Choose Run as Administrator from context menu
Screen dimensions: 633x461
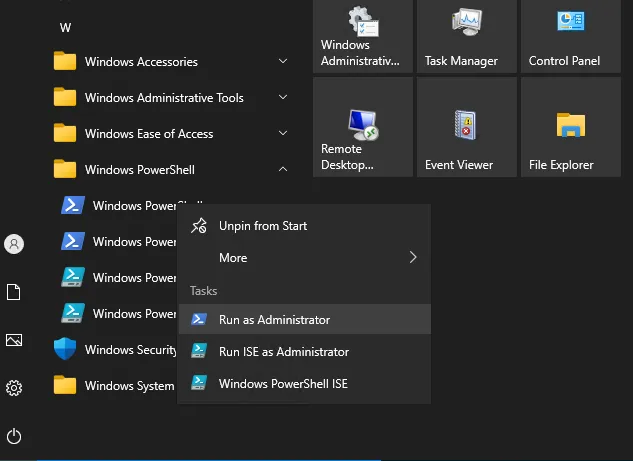click(x=274, y=320)
